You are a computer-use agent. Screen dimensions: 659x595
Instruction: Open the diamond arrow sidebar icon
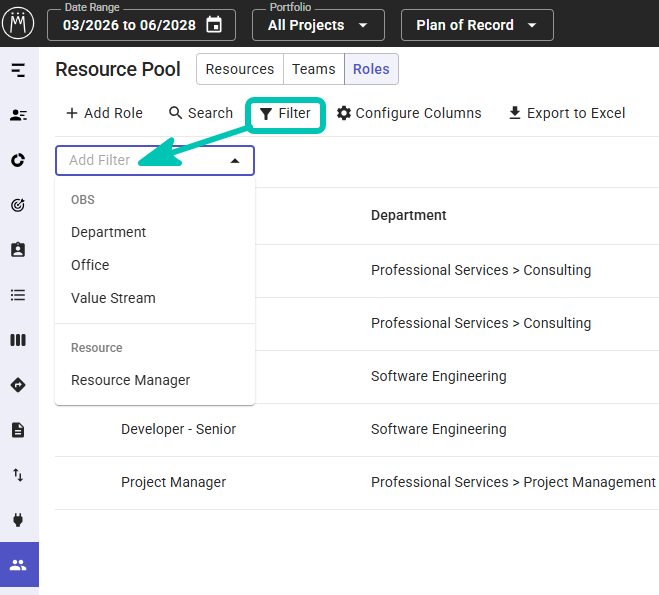18,385
